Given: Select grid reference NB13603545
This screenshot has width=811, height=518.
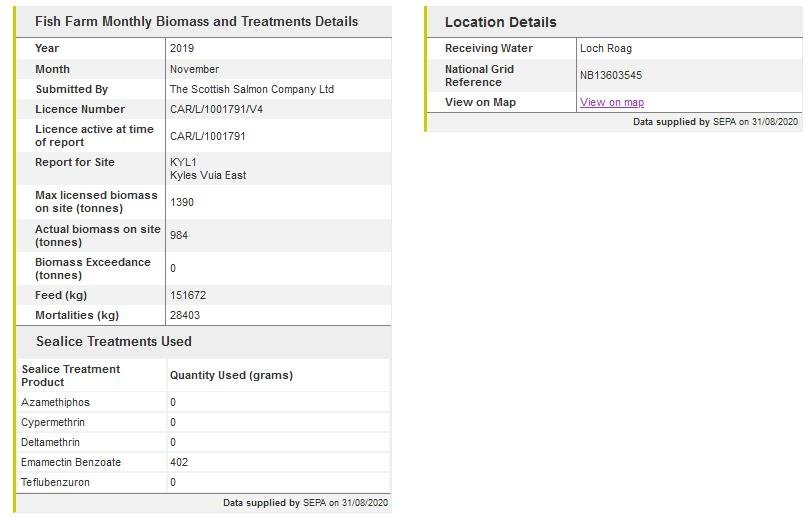Looking at the screenshot, I should coord(610,75).
